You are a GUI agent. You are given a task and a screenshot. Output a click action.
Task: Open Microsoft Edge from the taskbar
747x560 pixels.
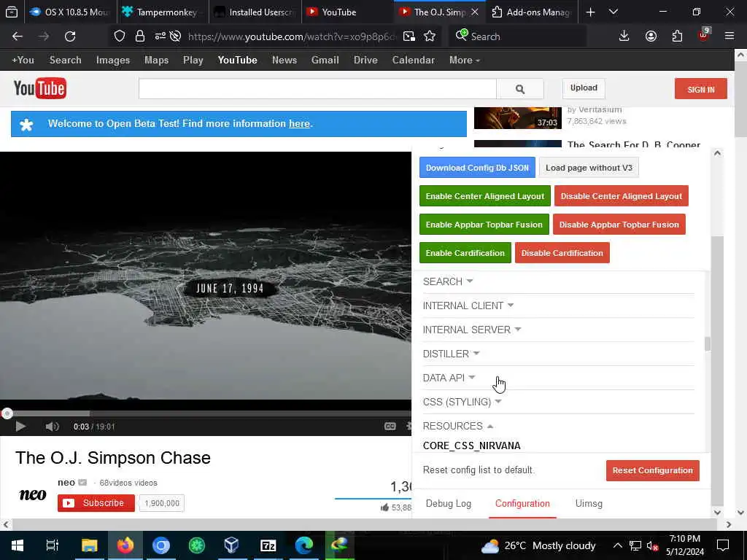(304, 545)
